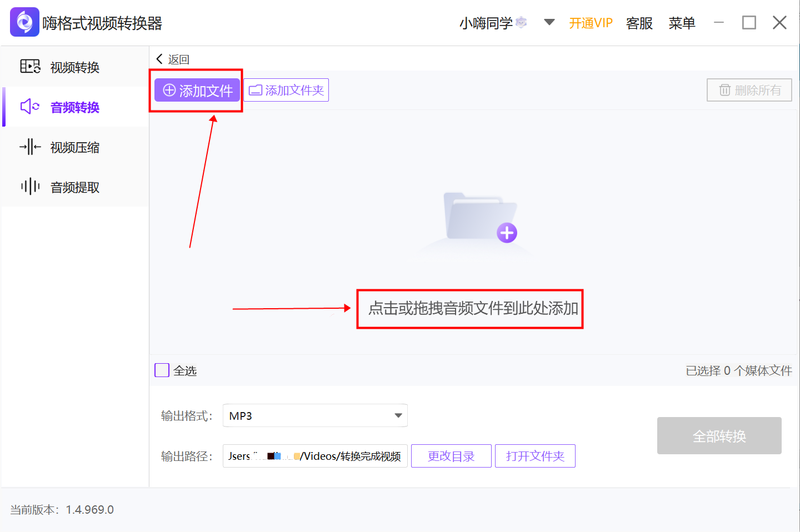Click the trash icon to 删除所有 files
800x532 pixels.
click(x=726, y=90)
